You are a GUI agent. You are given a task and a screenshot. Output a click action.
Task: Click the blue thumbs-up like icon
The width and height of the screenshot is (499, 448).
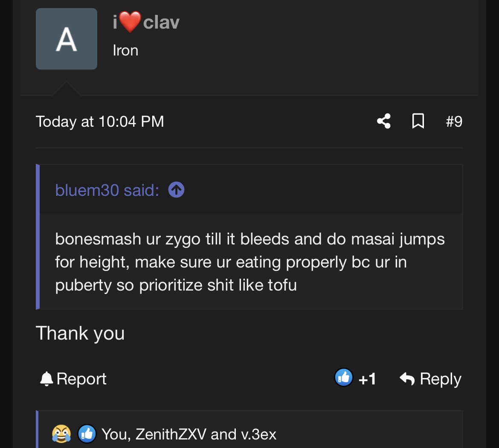[344, 378]
